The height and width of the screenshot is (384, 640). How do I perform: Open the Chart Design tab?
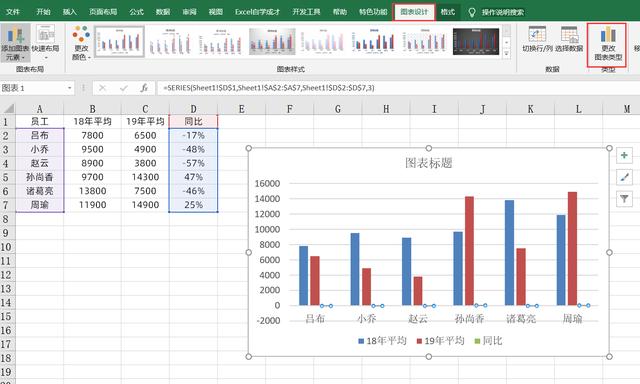(414, 12)
